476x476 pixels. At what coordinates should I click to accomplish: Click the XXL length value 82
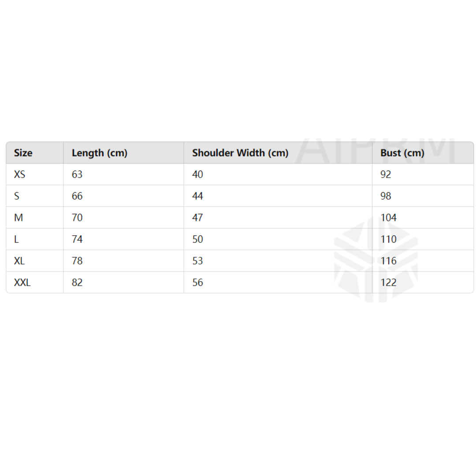(77, 283)
